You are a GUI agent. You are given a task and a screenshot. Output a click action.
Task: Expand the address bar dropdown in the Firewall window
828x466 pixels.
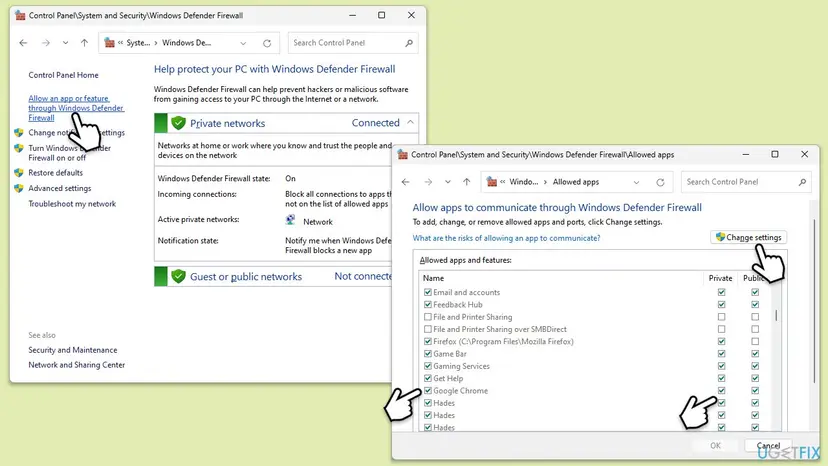click(x=243, y=43)
